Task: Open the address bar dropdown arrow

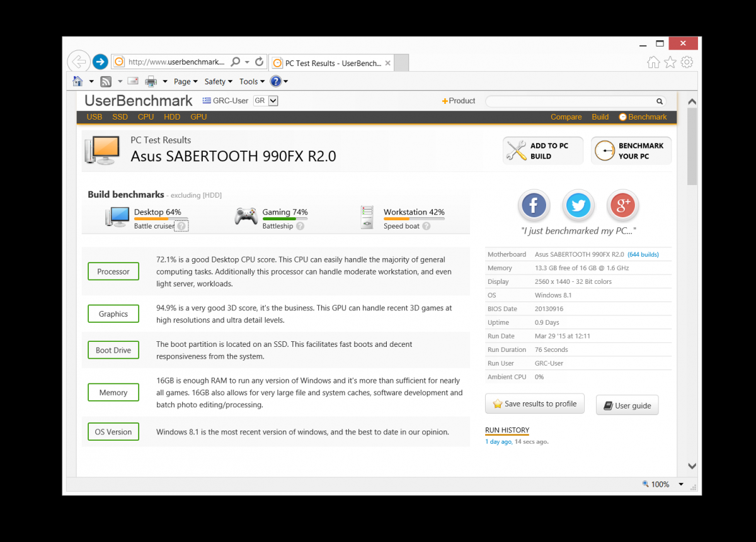Action: click(247, 62)
